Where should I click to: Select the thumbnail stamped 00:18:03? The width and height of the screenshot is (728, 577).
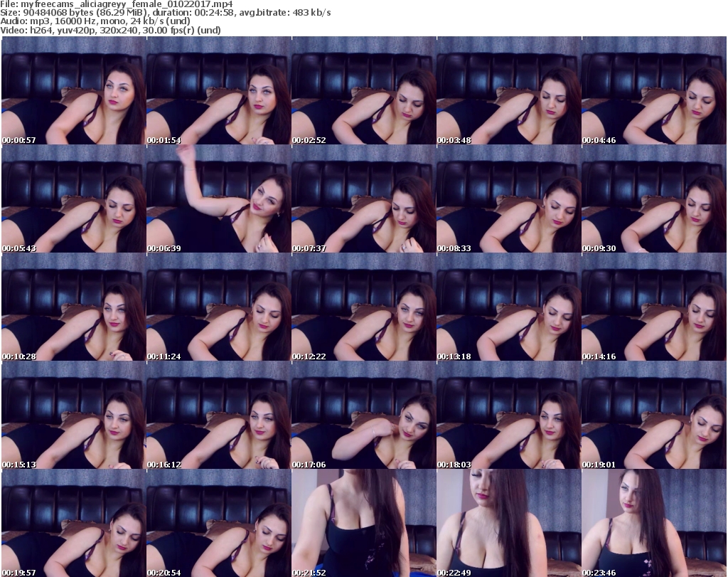pos(509,415)
